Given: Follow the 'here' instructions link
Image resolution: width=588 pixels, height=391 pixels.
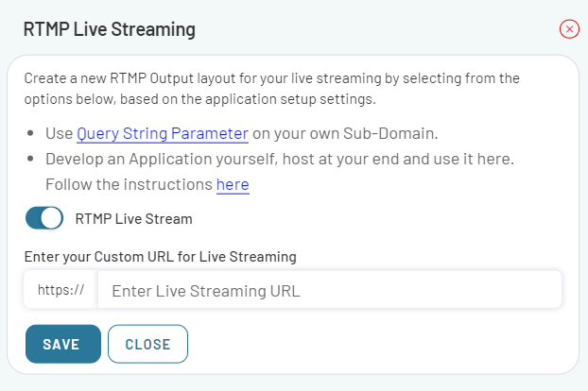Looking at the screenshot, I should (233, 184).
